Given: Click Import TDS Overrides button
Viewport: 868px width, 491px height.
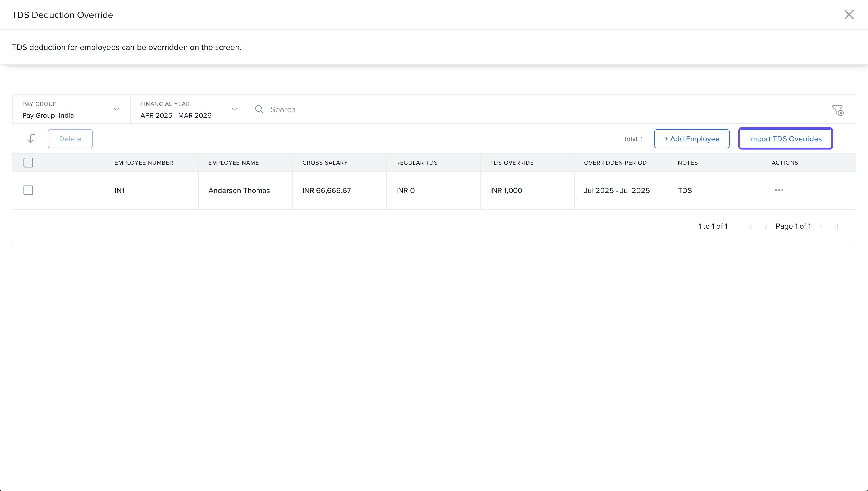Looking at the screenshot, I should point(785,139).
